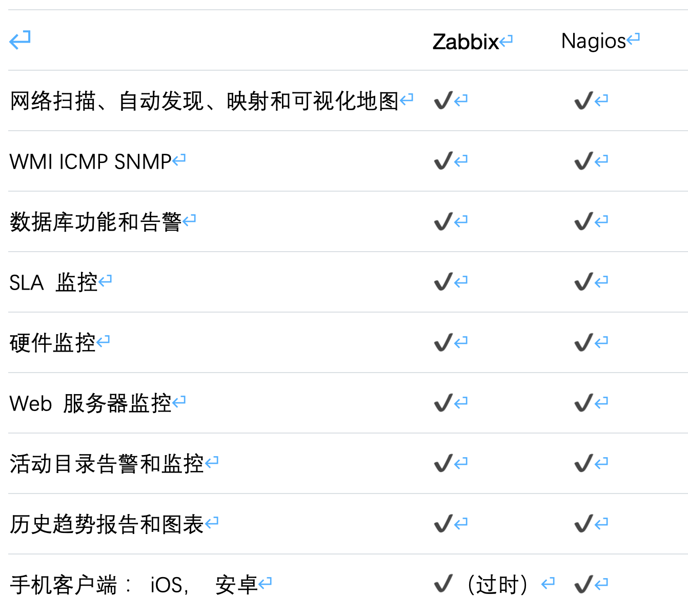Click the 历史趋势报告和图表 cell
Image resolution: width=688 pixels, height=616 pixels.
point(107,525)
